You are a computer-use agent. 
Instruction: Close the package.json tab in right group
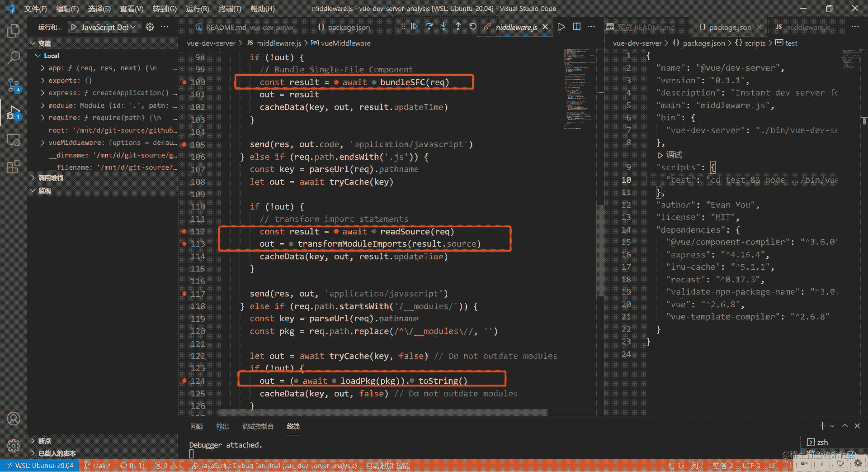coord(759,27)
